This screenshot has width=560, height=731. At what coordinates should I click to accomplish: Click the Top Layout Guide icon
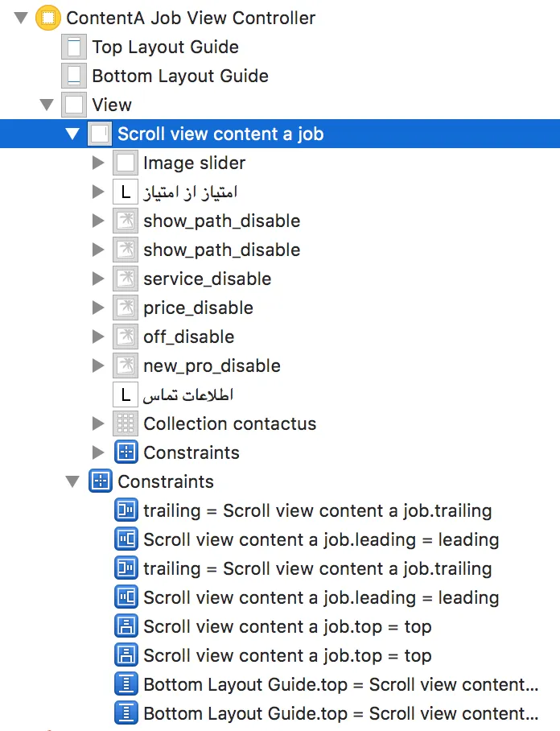point(74,47)
